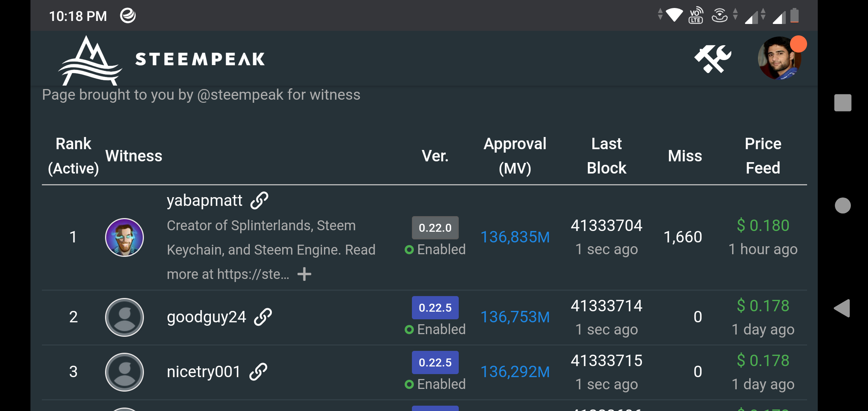Select yabapmatt Enabled status indicator
This screenshot has width=868, height=411.
pos(435,250)
